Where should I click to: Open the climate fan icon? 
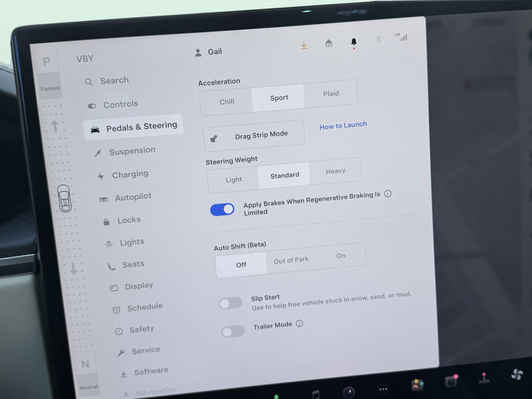tap(516, 375)
